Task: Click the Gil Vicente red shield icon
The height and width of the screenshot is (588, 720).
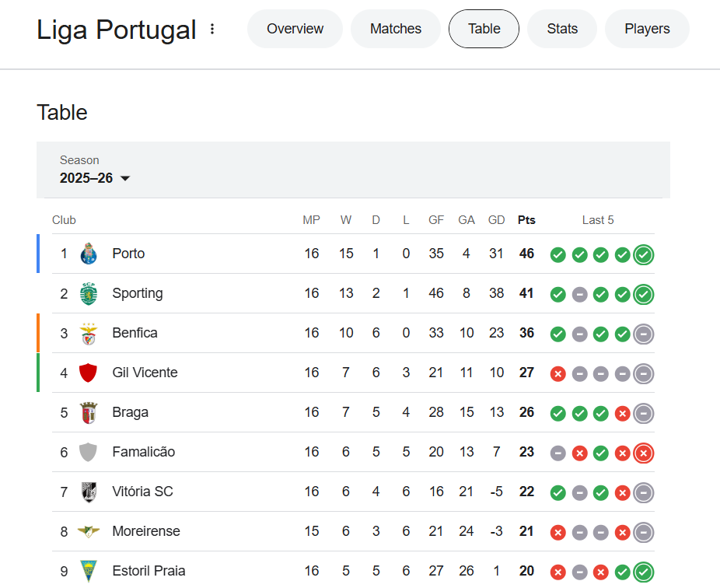Action: [x=89, y=373]
